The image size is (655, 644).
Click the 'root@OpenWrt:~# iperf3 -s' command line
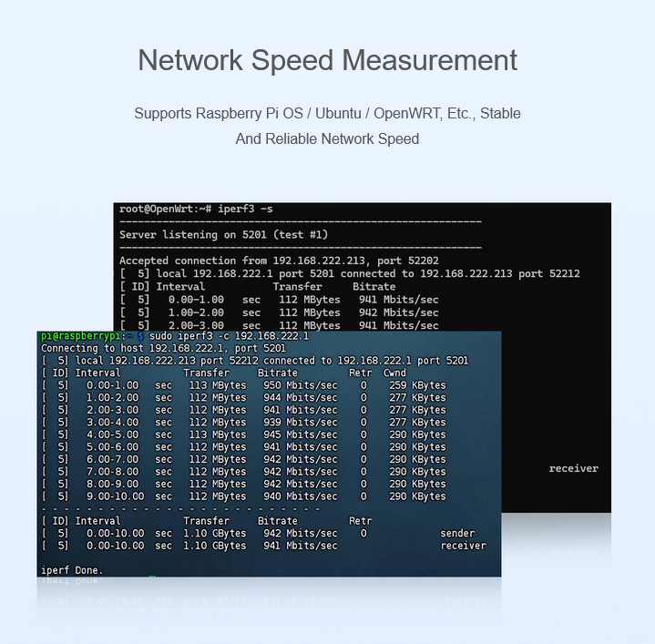click(196, 209)
